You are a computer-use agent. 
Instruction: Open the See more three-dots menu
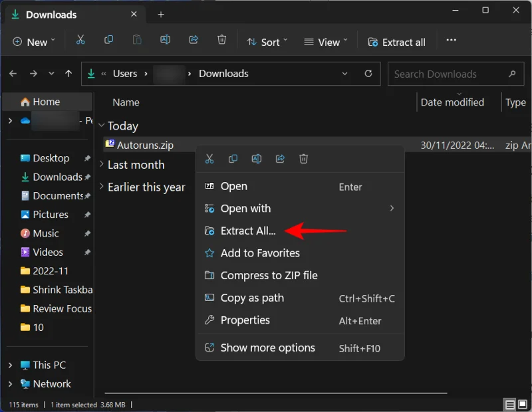[x=451, y=41]
